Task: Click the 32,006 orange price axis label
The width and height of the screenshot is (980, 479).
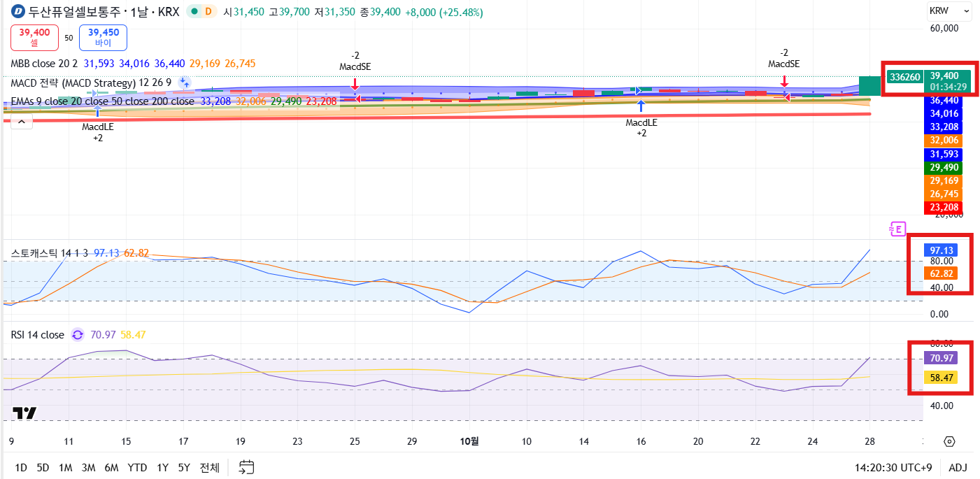Action: pyautogui.click(x=944, y=141)
